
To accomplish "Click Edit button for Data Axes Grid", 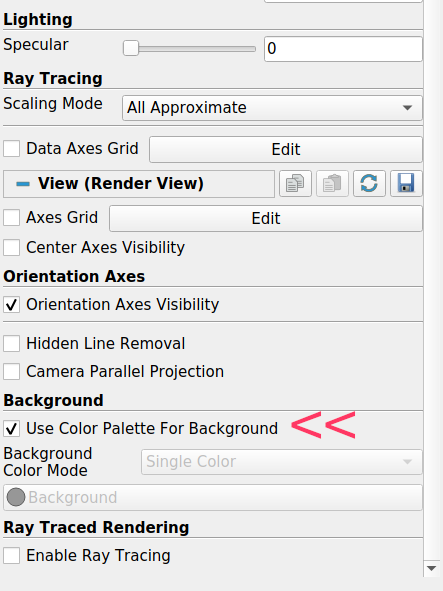I will click(x=286, y=150).
